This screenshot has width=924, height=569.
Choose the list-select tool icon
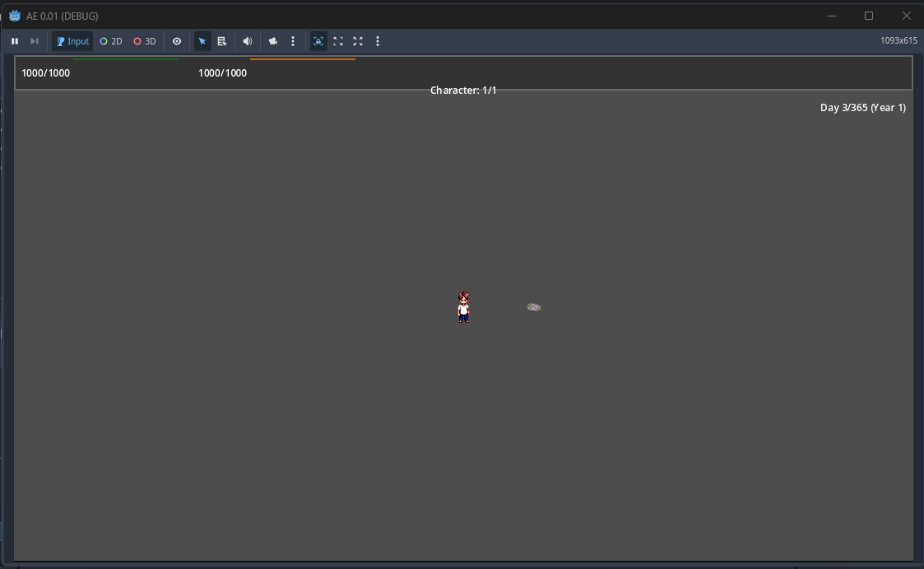coord(222,41)
